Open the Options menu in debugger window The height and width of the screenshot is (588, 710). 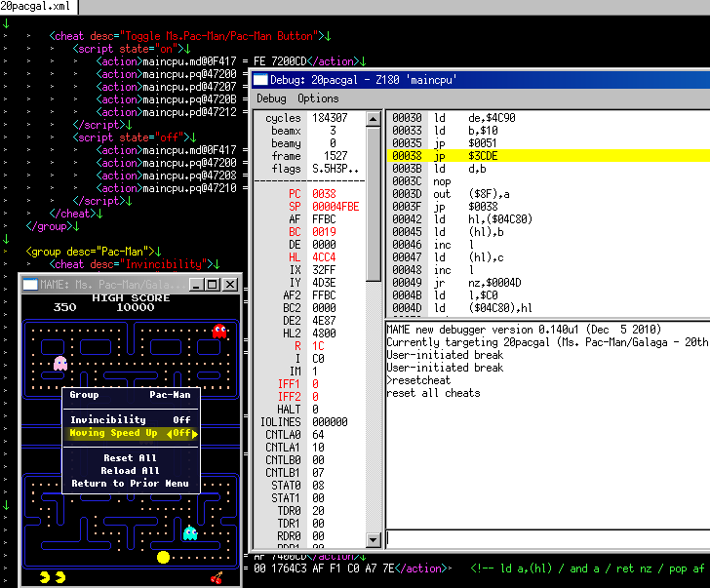tap(318, 98)
